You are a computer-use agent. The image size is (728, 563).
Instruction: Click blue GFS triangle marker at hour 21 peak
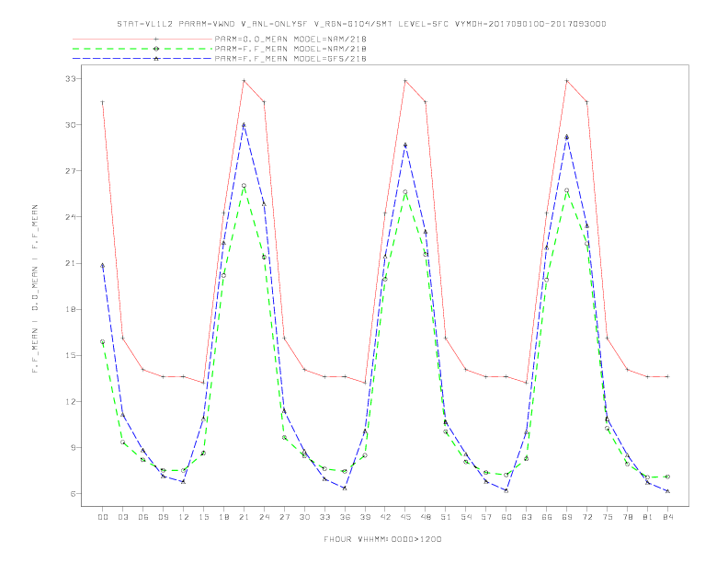pyautogui.click(x=244, y=125)
